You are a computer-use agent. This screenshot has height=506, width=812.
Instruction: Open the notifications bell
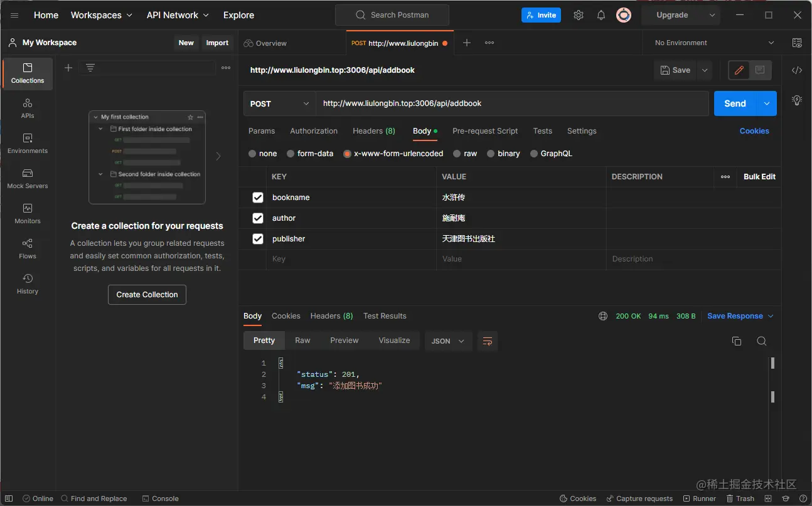click(601, 15)
